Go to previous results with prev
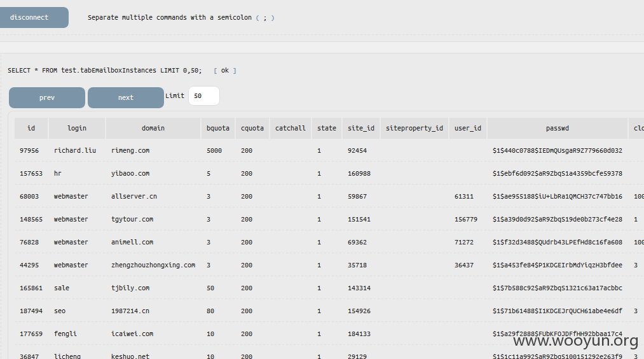The height and width of the screenshot is (359, 644). click(47, 97)
